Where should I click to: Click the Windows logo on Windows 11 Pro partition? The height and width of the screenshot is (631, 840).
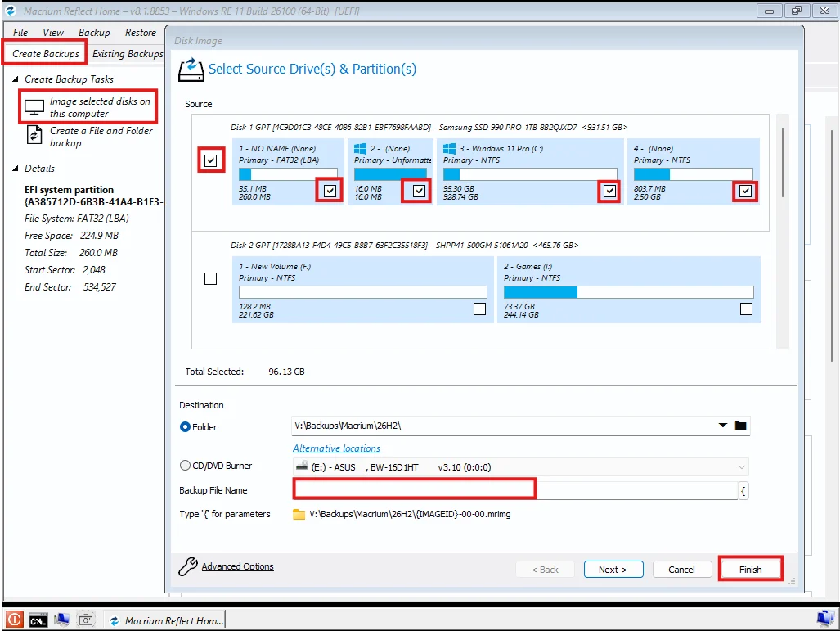[450, 148]
